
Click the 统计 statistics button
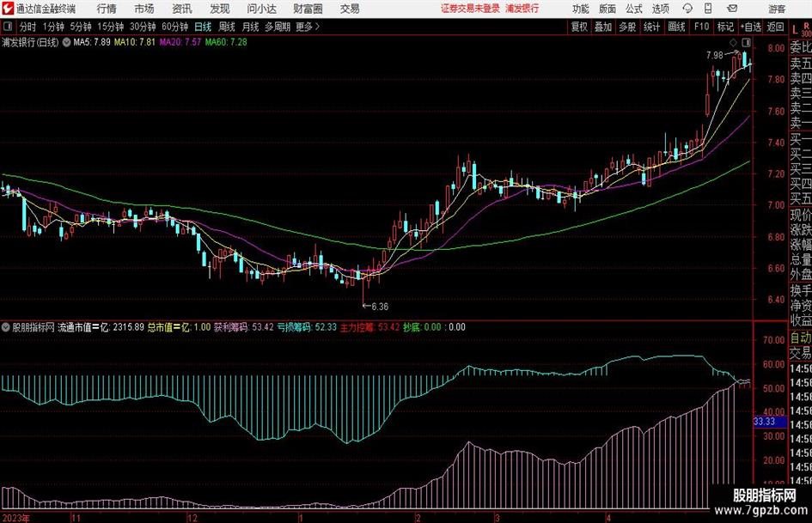coord(651,27)
